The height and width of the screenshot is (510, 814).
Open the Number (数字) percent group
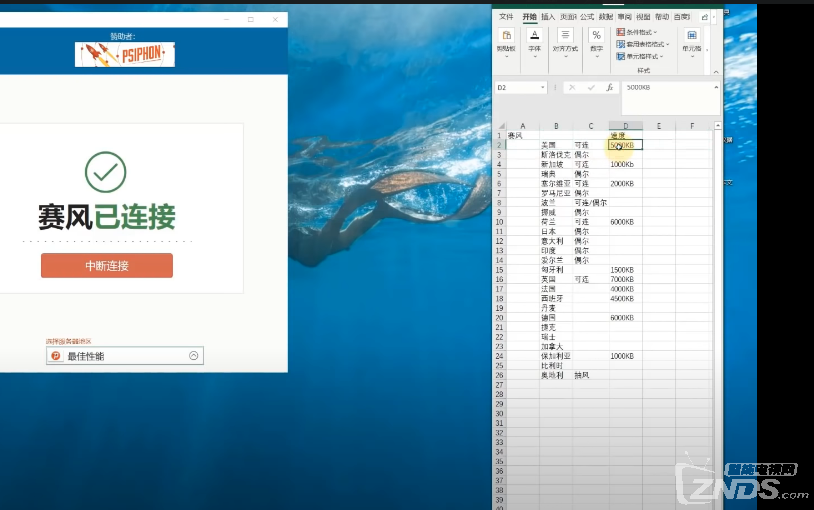coord(596,43)
